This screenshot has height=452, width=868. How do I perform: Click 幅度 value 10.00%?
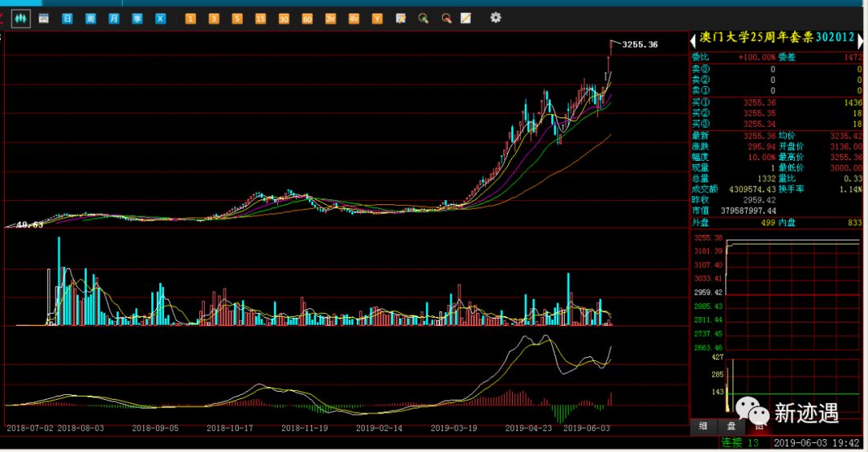coord(762,158)
